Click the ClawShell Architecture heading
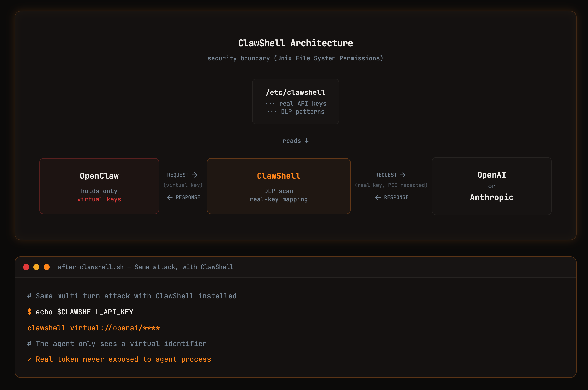This screenshot has width=588, height=390. point(295,43)
